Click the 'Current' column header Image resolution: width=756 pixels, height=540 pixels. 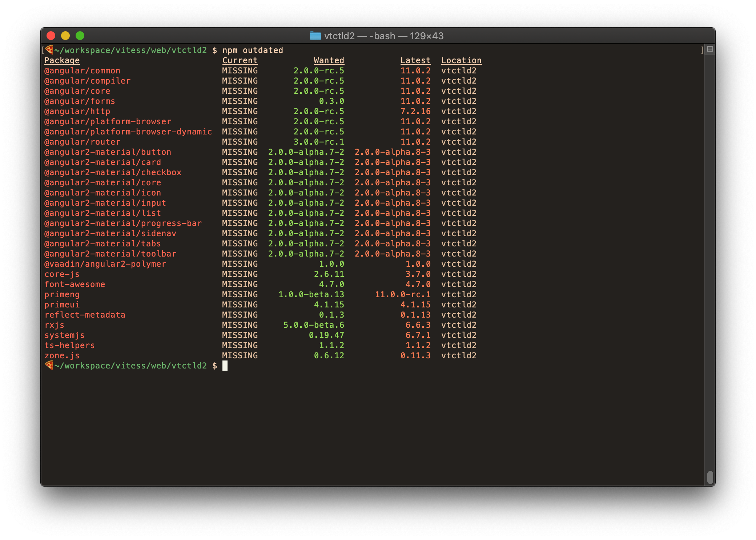tap(240, 60)
